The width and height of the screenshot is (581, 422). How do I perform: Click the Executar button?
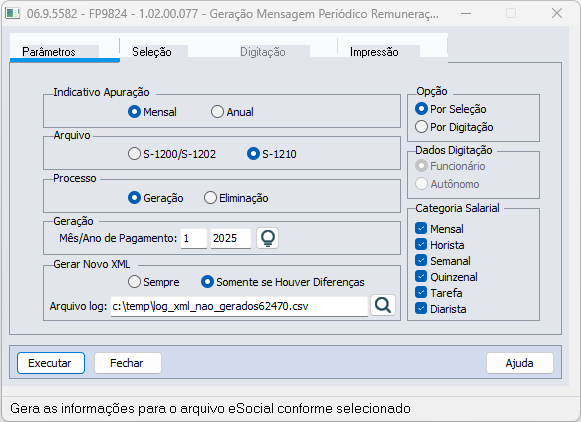(51, 363)
